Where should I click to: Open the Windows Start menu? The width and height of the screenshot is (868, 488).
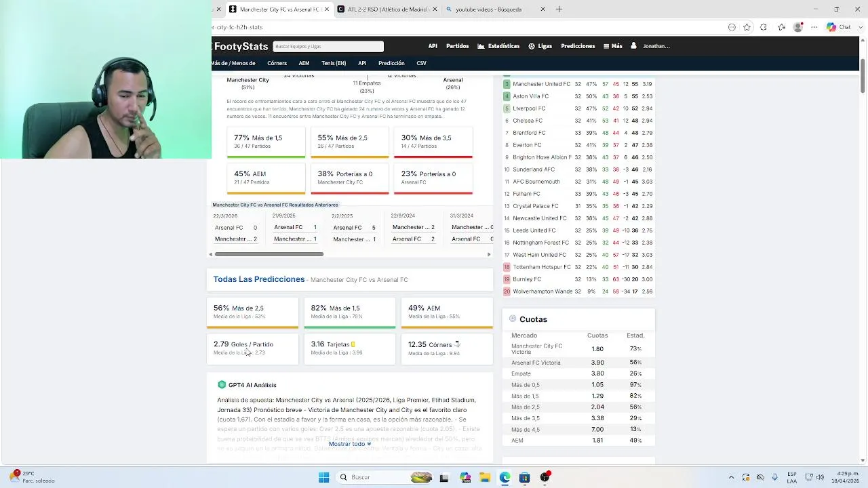(323, 477)
